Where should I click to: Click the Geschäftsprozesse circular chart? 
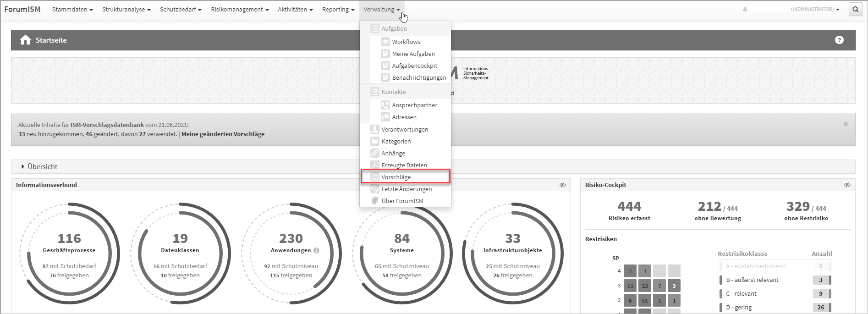point(70,253)
